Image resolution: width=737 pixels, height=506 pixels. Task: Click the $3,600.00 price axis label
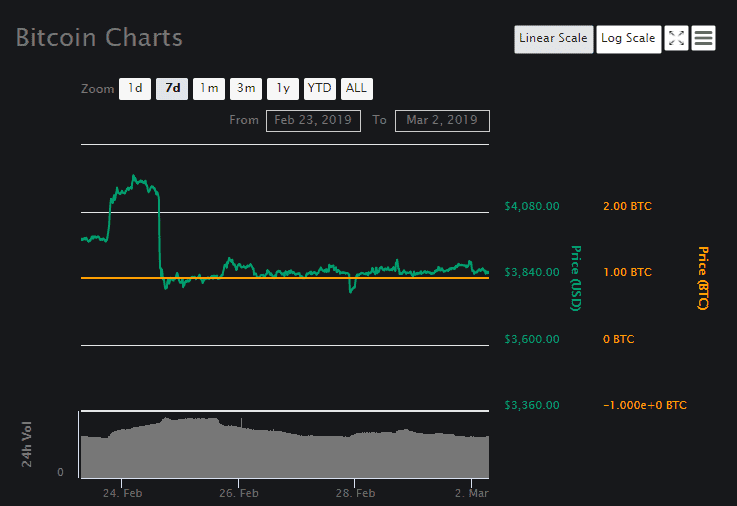coord(532,339)
